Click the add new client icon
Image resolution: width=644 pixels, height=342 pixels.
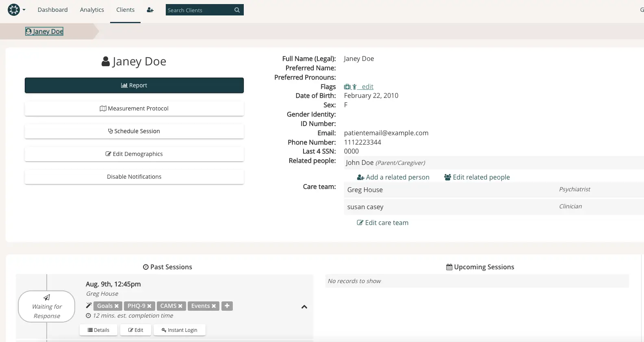pyautogui.click(x=150, y=10)
